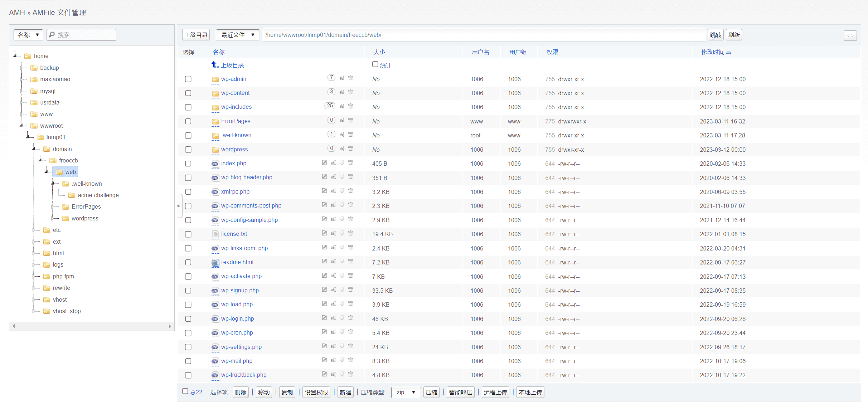Click the 本地上传 local upload button
868x409 pixels.
point(530,392)
